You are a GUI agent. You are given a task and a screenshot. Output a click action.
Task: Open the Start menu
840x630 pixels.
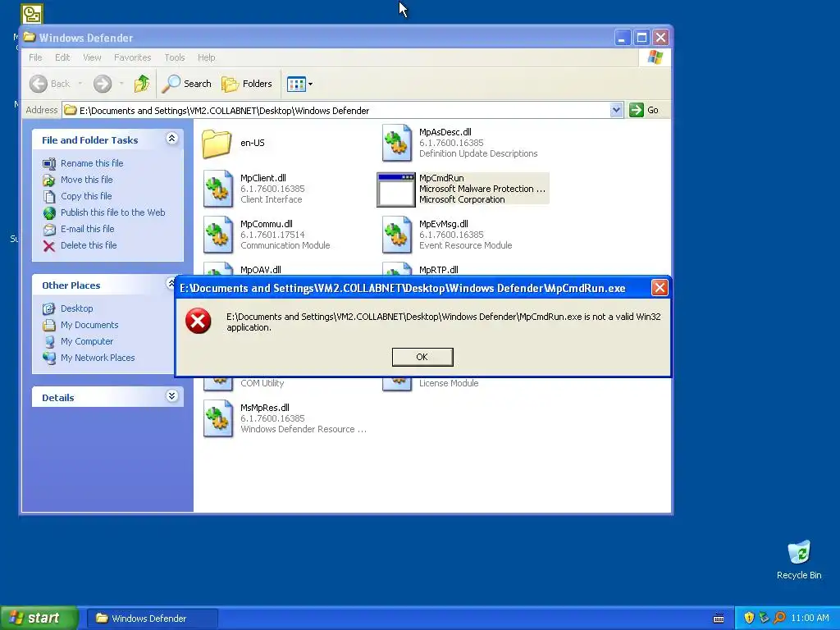click(39, 618)
